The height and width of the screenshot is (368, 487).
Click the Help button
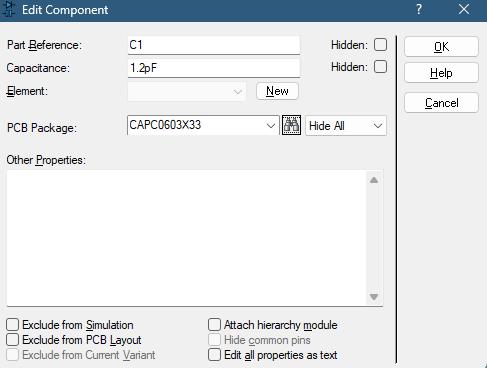tap(441, 73)
